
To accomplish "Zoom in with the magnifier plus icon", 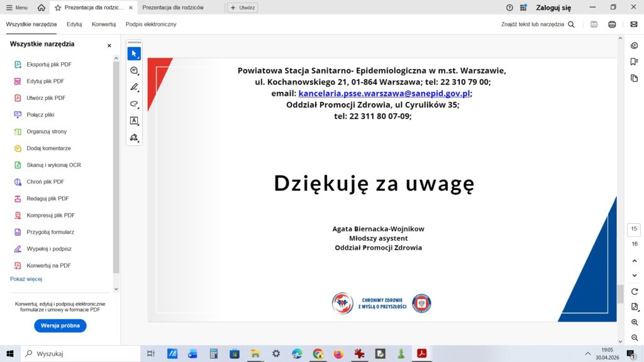I will [635, 322].
